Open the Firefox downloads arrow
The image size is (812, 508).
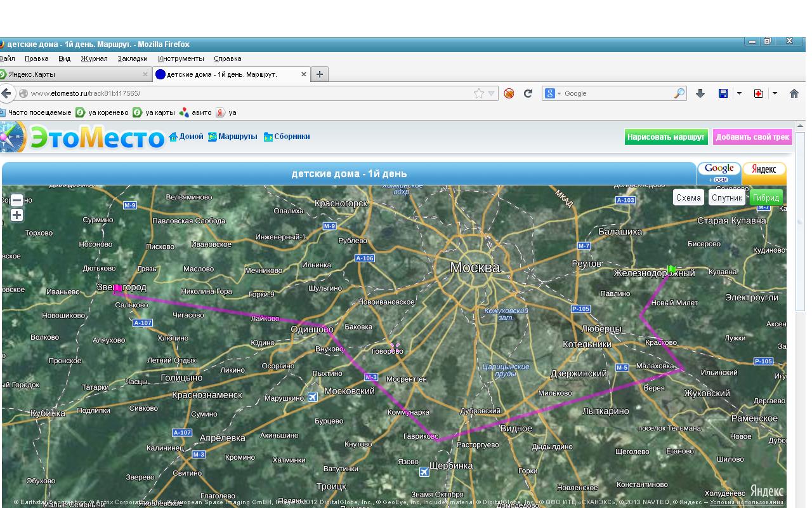(700, 93)
